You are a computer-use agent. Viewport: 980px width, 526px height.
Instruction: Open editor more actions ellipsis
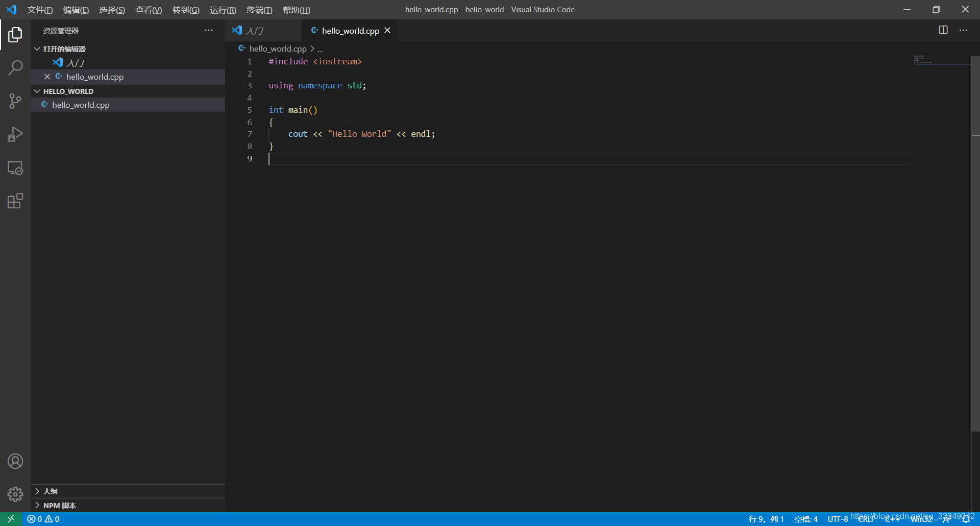[x=963, y=30]
